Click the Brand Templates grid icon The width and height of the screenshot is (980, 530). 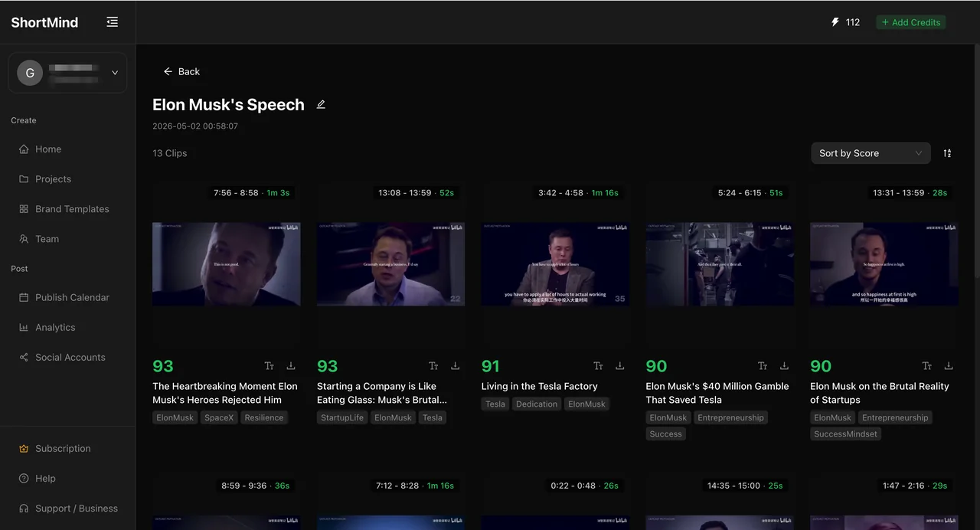click(24, 209)
